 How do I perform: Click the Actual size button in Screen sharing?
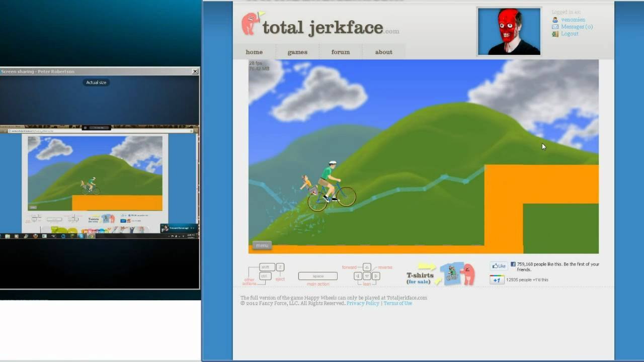(96, 82)
